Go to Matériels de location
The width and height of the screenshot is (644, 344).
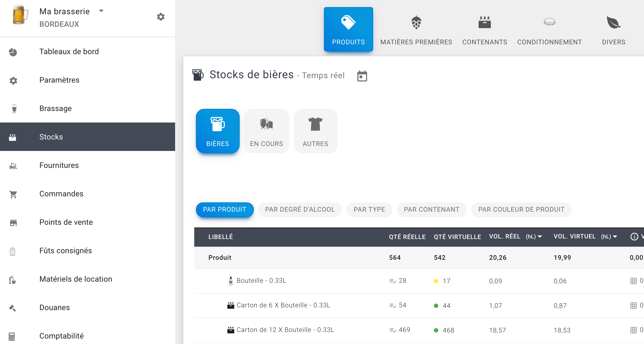coord(88,279)
